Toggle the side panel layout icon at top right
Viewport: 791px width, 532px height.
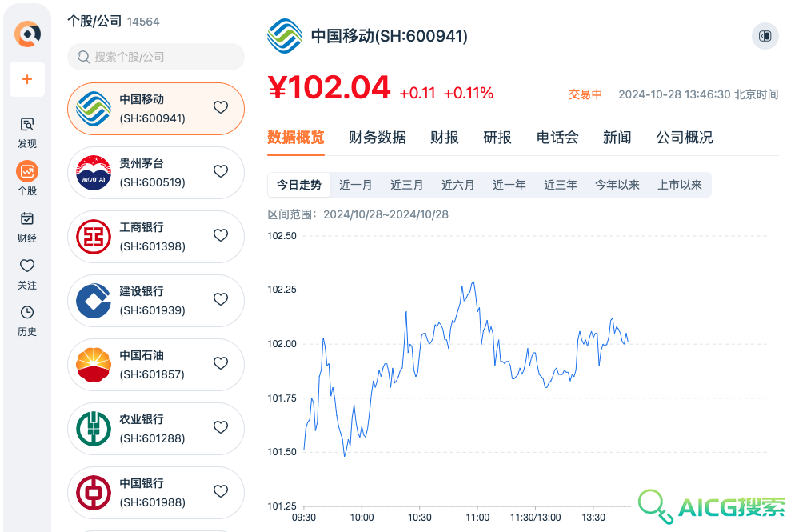[765, 36]
